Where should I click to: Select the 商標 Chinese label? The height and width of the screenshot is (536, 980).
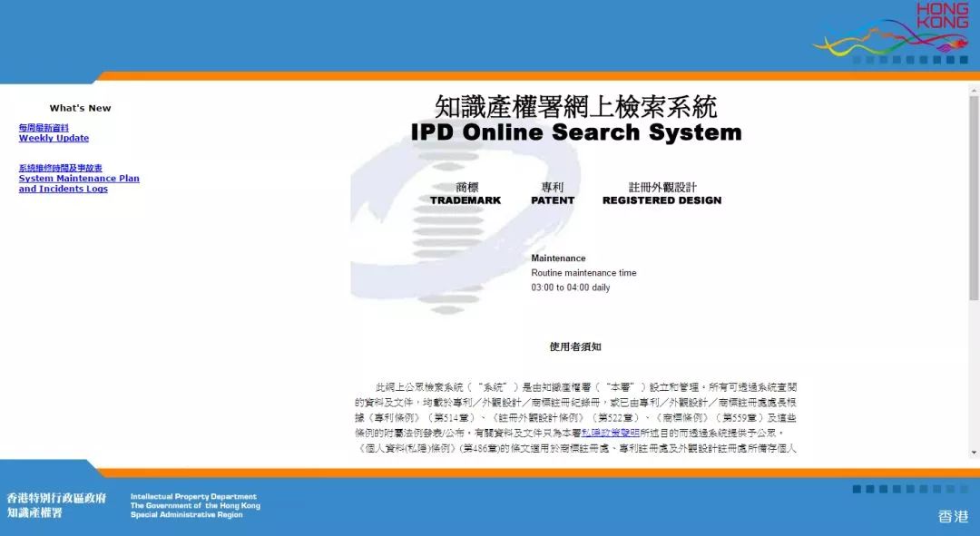[465, 187]
